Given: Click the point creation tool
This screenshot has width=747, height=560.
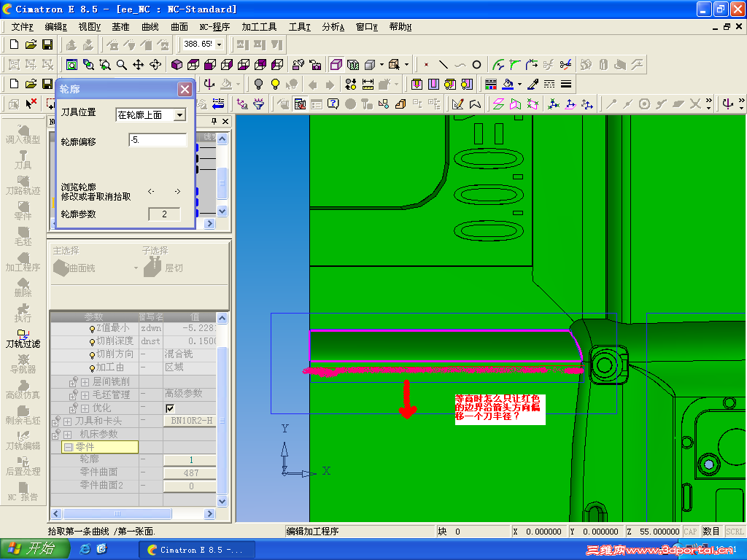Looking at the screenshot, I should click(x=426, y=64).
